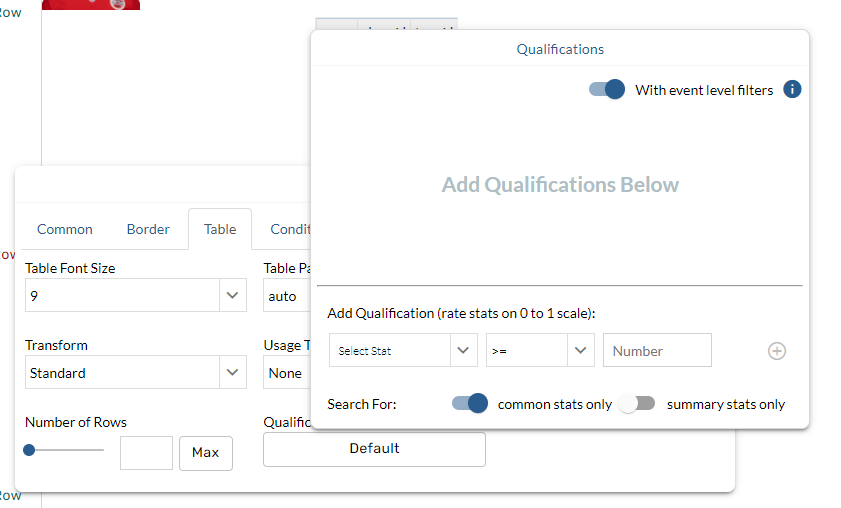Click the blue info icon
Image resolution: width=841 pixels, height=508 pixels.
[x=792, y=90]
